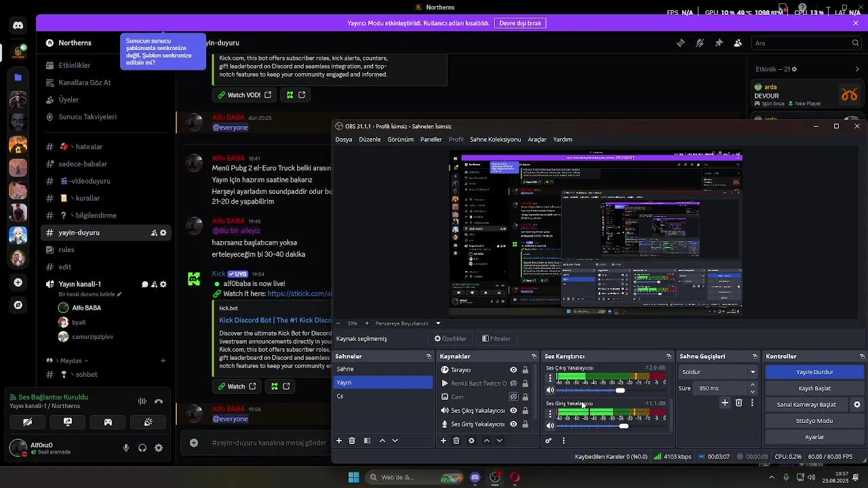Open Sahne Koleksiyonu menu
Viewport: 868px width, 488px height.
coord(495,140)
